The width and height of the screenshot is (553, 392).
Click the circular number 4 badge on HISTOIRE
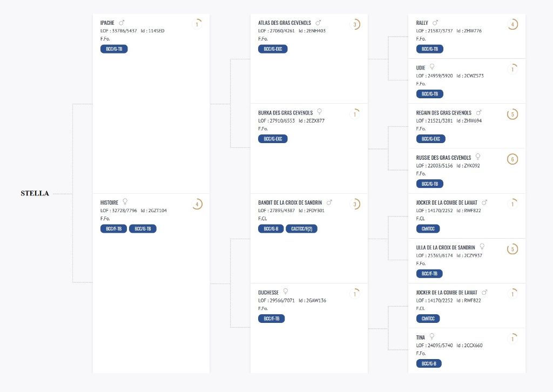[x=197, y=204]
